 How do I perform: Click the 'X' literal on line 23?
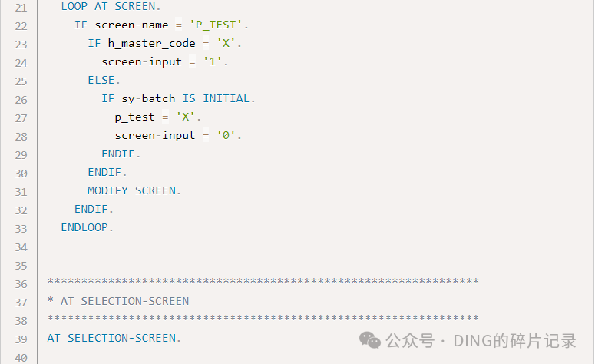click(x=226, y=43)
